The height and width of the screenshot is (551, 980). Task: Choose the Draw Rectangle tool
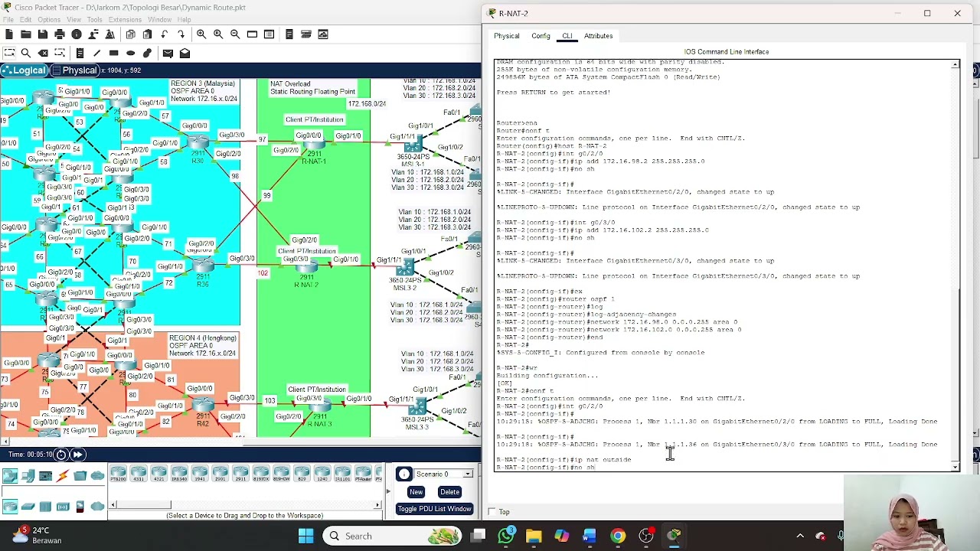pyautogui.click(x=113, y=53)
